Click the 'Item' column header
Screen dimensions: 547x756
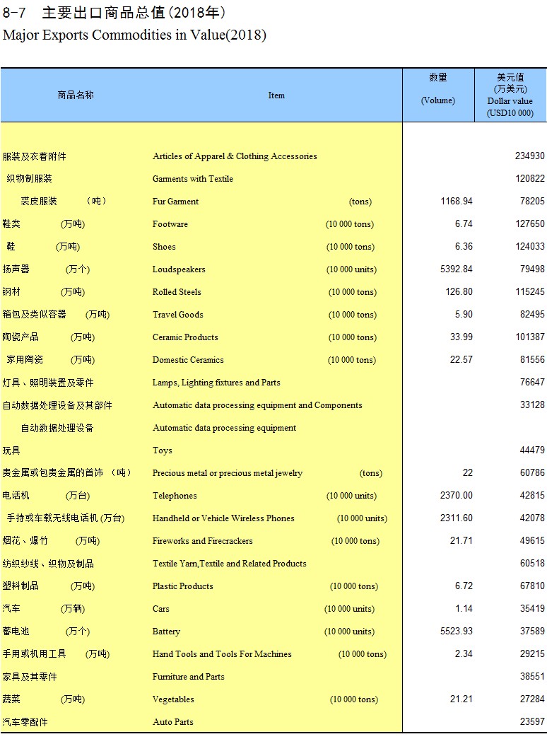click(276, 95)
